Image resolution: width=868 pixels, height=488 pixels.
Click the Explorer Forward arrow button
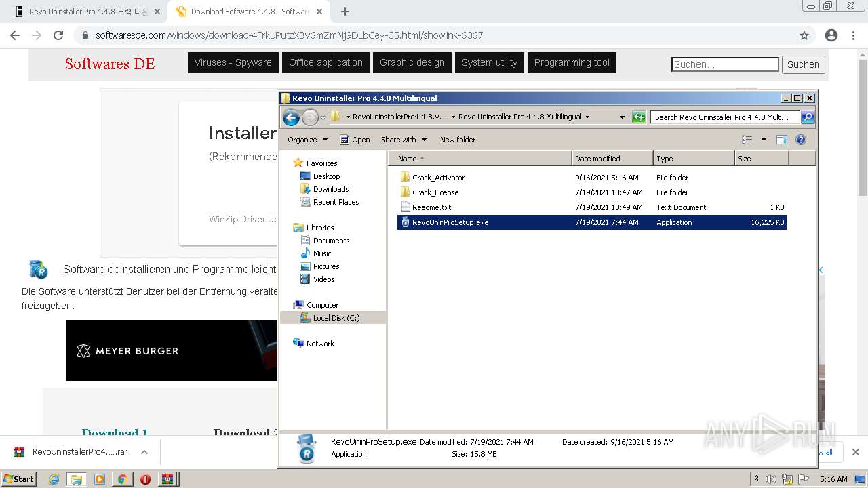tap(310, 117)
